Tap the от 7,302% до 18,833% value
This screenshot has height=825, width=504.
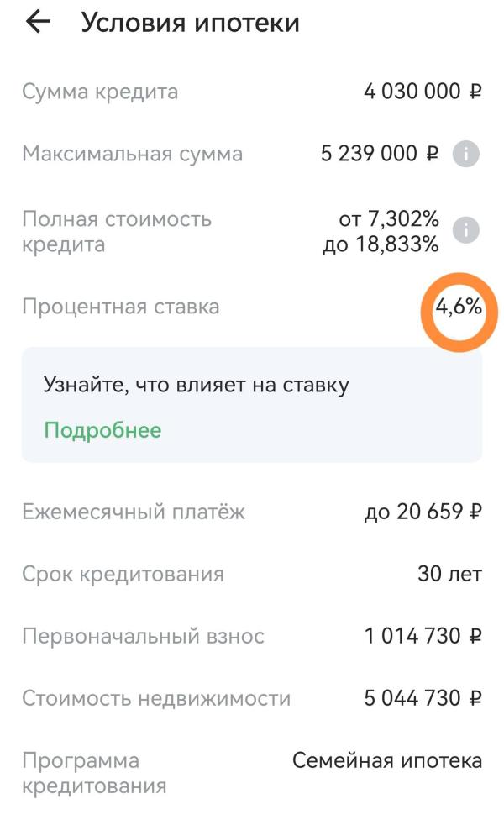[x=381, y=232]
